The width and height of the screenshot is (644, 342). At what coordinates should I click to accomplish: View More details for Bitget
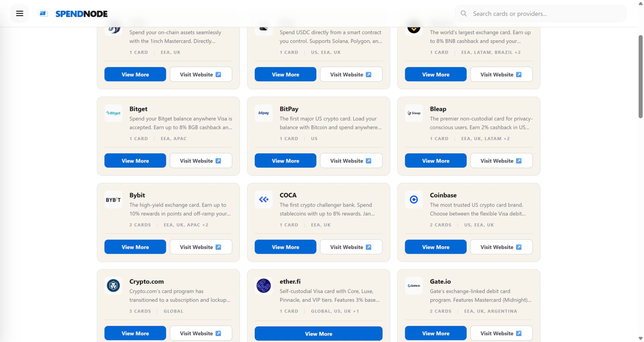coord(135,161)
